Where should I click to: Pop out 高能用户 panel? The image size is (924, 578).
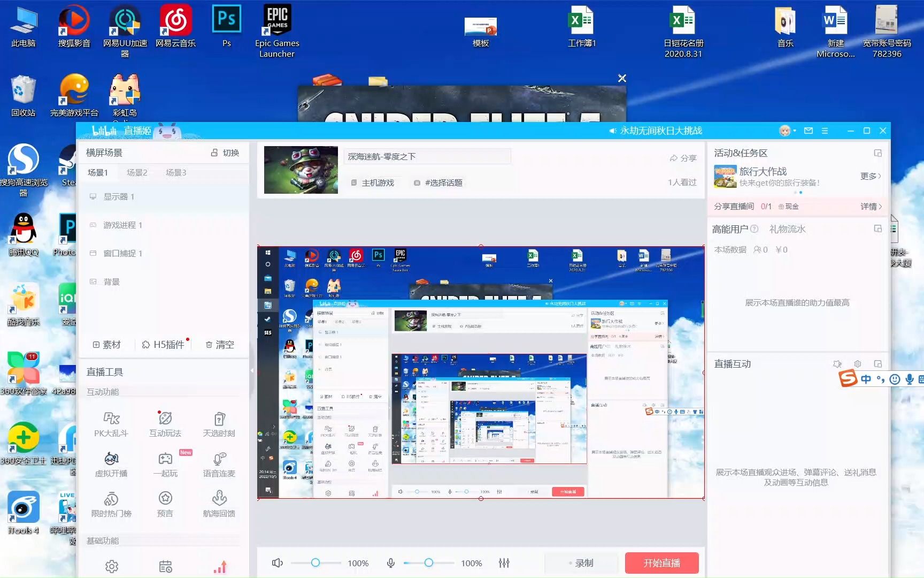[x=877, y=229]
